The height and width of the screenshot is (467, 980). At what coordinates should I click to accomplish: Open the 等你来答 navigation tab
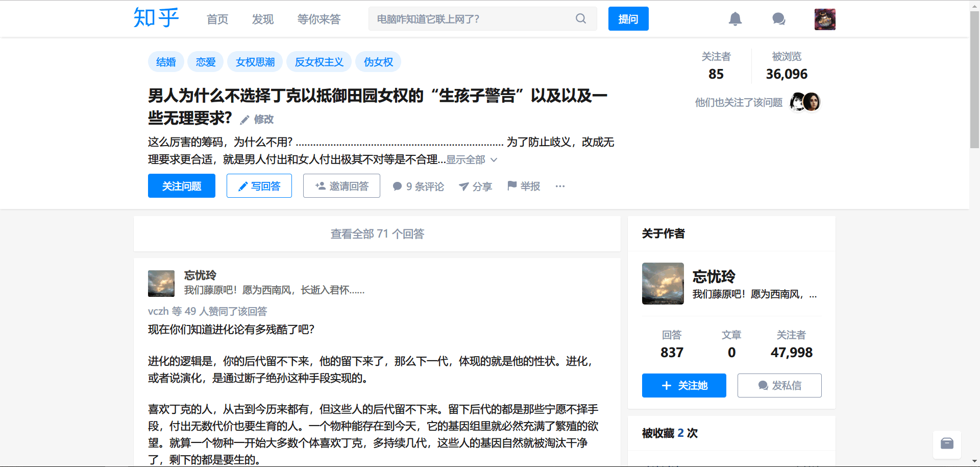point(319,19)
